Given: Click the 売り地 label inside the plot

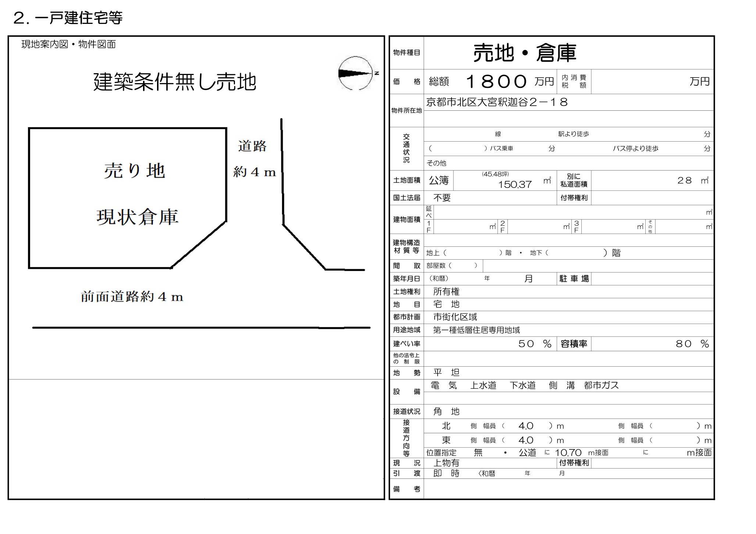Looking at the screenshot, I should [134, 171].
